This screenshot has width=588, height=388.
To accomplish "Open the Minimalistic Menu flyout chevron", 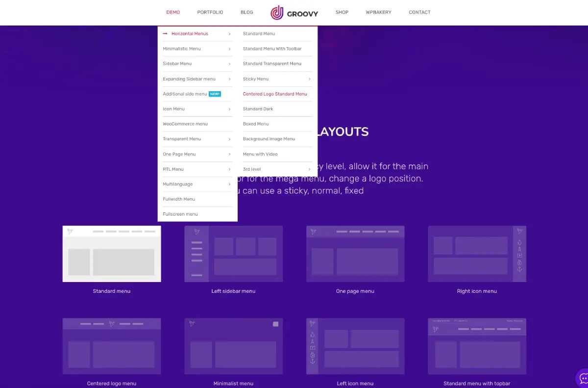I will (x=229, y=49).
